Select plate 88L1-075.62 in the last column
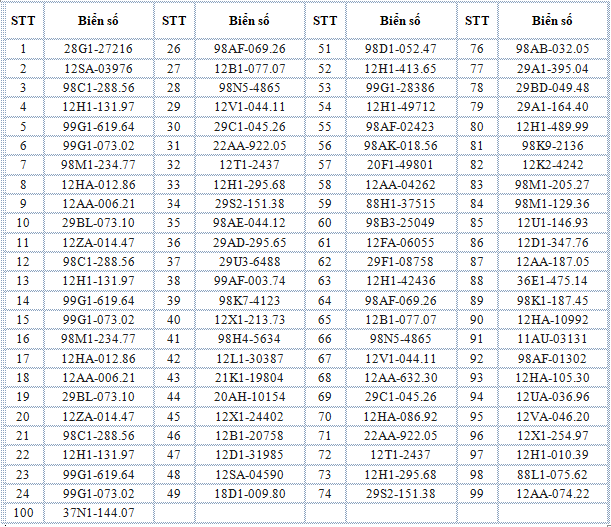The width and height of the screenshot is (611, 527). pos(552,475)
